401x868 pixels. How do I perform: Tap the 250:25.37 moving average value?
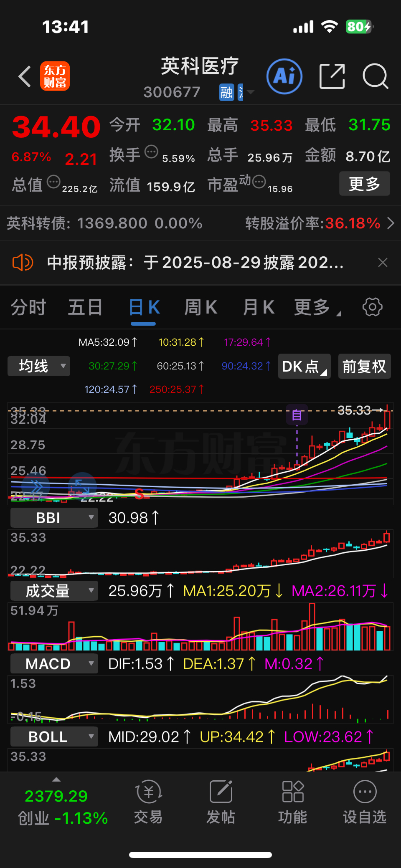177,390
